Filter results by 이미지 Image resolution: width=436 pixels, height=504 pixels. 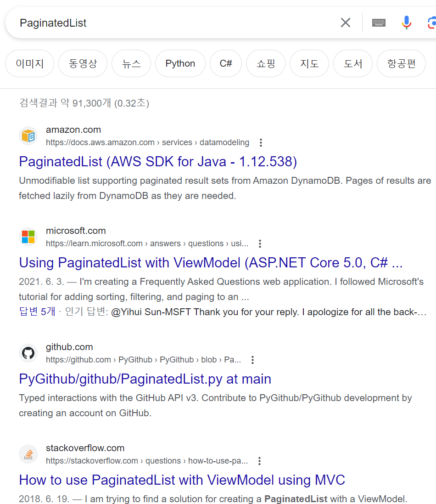30,63
